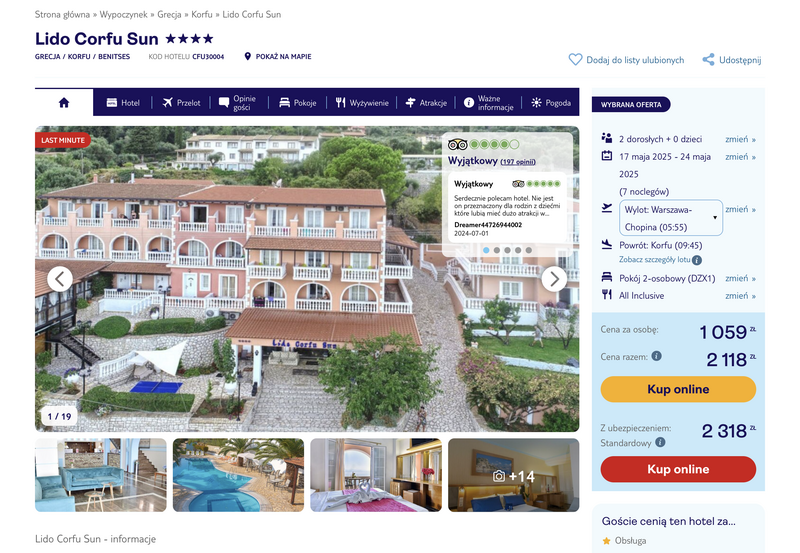Click info icon beside Standardowy insurance

[660, 442]
